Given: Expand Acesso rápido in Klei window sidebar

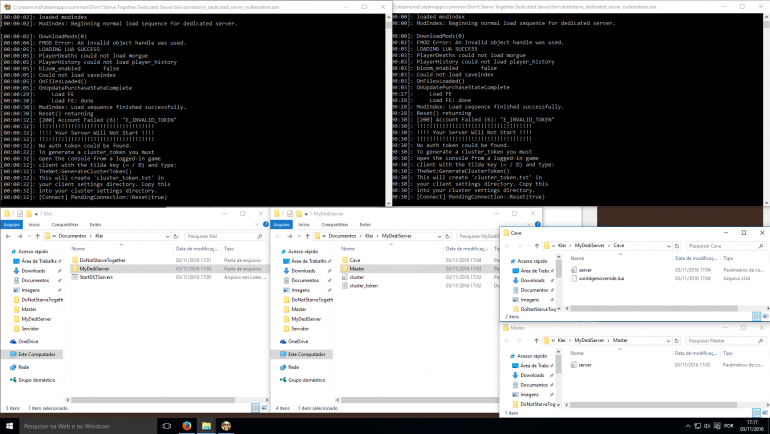Looking at the screenshot, I should (x=5, y=252).
